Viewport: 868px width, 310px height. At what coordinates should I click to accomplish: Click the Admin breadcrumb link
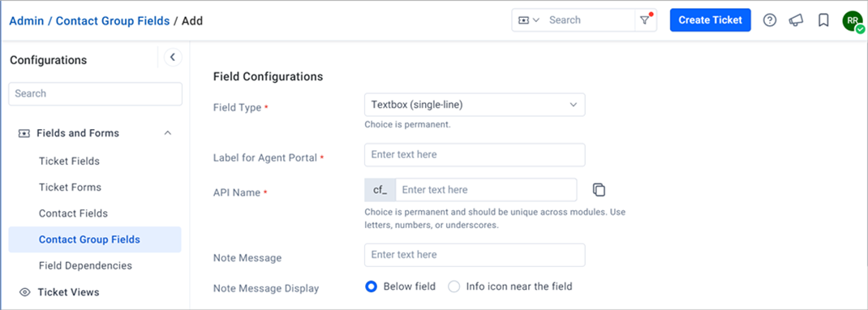click(27, 21)
